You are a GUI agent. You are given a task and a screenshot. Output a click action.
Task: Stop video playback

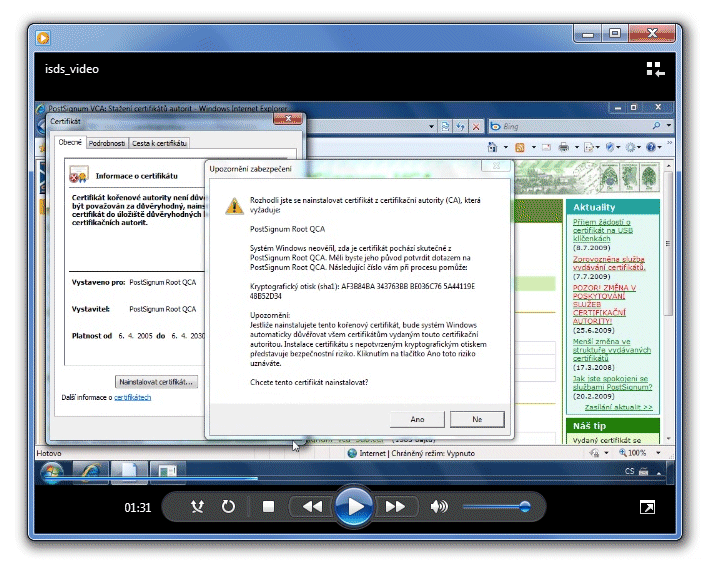[x=269, y=507]
